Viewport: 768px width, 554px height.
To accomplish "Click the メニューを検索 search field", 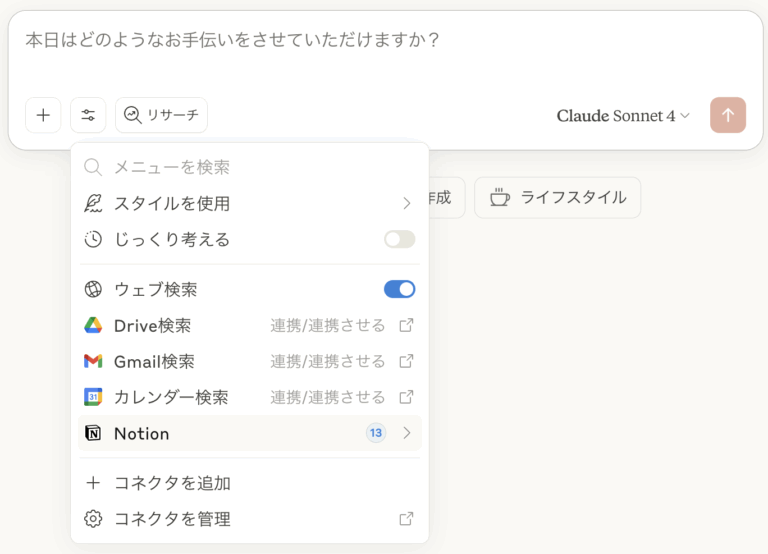I will (x=250, y=167).
